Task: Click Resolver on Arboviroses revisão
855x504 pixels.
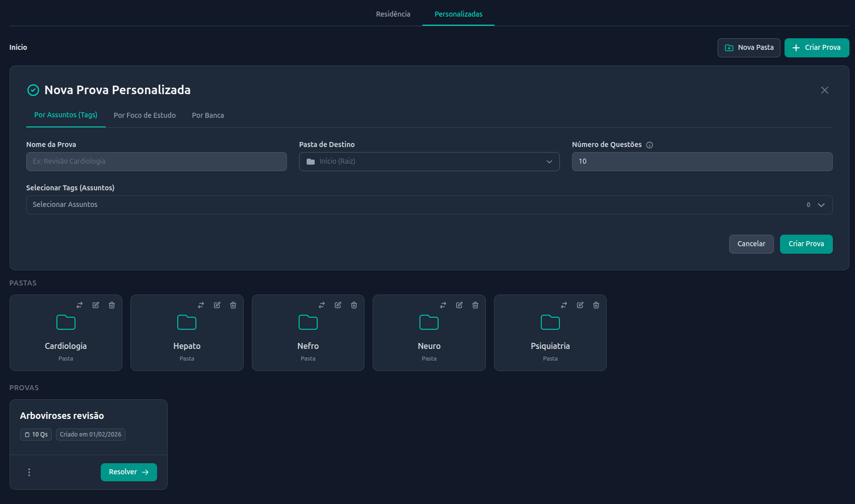Action: [x=129, y=472]
